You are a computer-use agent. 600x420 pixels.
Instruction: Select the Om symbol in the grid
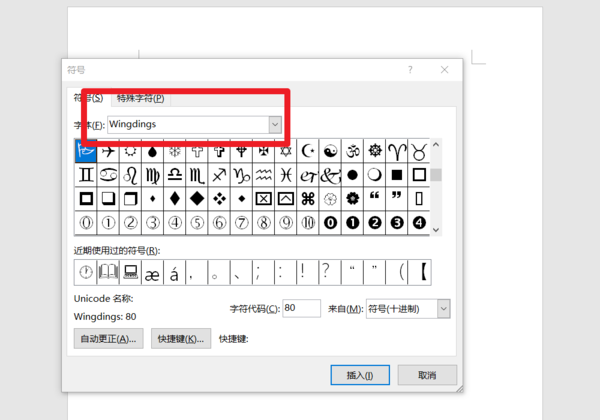[352, 151]
